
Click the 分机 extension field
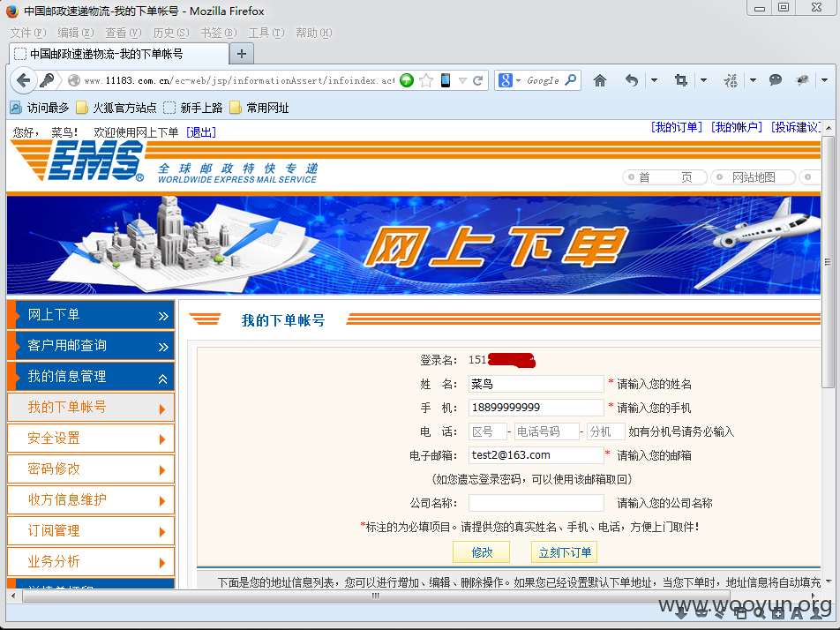(606, 431)
